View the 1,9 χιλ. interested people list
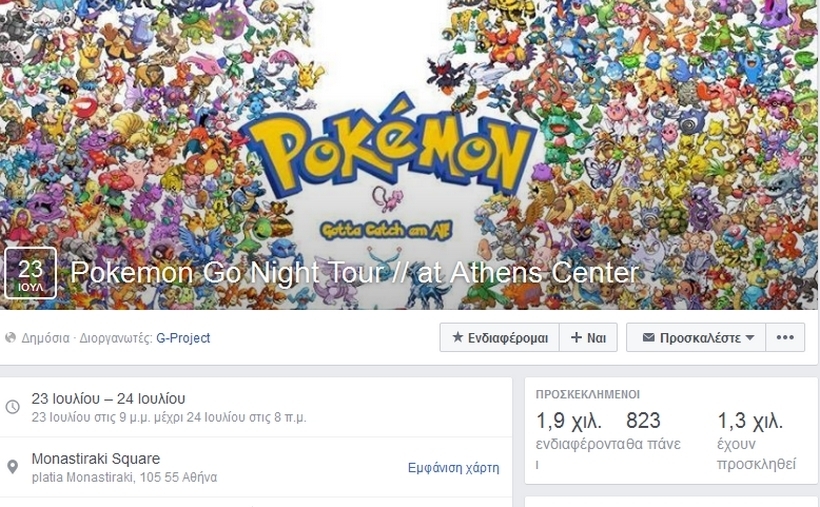 [569, 421]
